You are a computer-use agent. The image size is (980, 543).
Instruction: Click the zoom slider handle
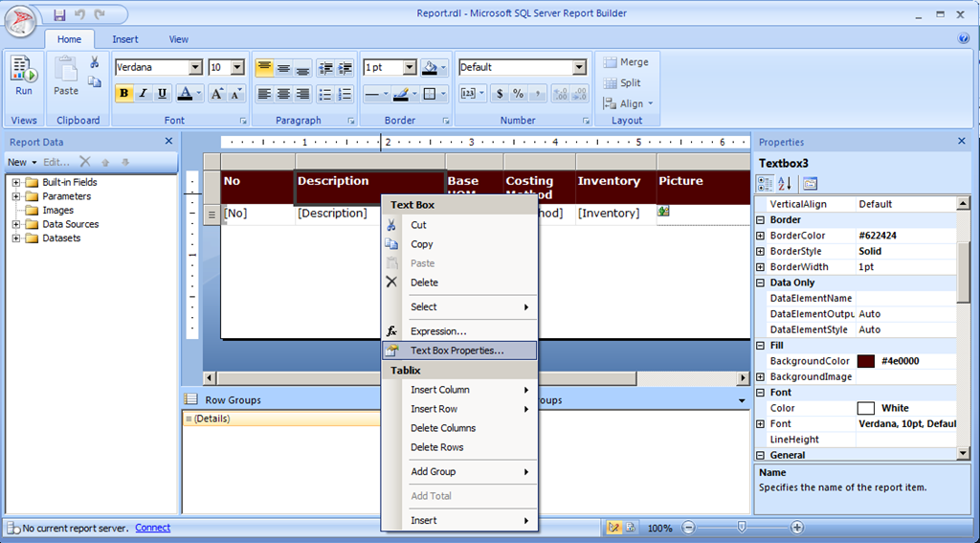(742, 528)
